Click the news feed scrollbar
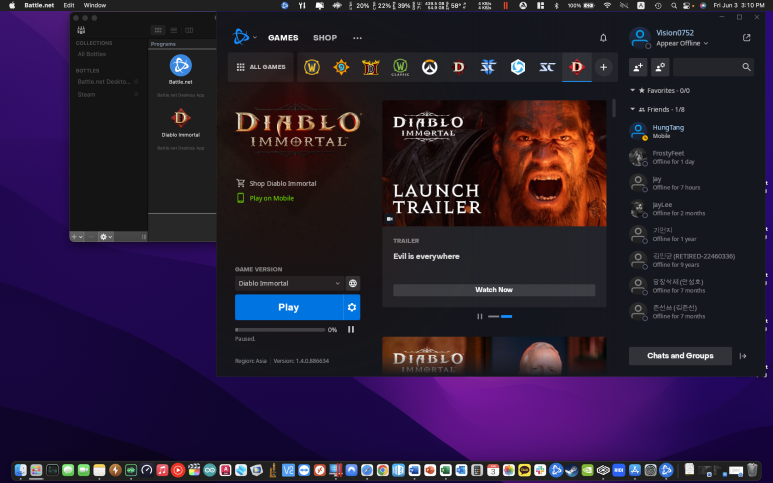The width and height of the screenshot is (773, 483). click(614, 108)
